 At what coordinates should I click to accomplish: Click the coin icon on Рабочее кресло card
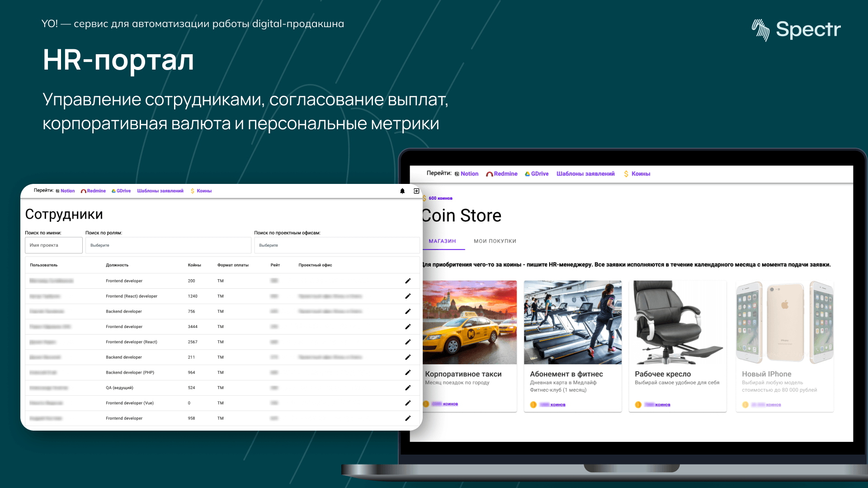[637, 404]
